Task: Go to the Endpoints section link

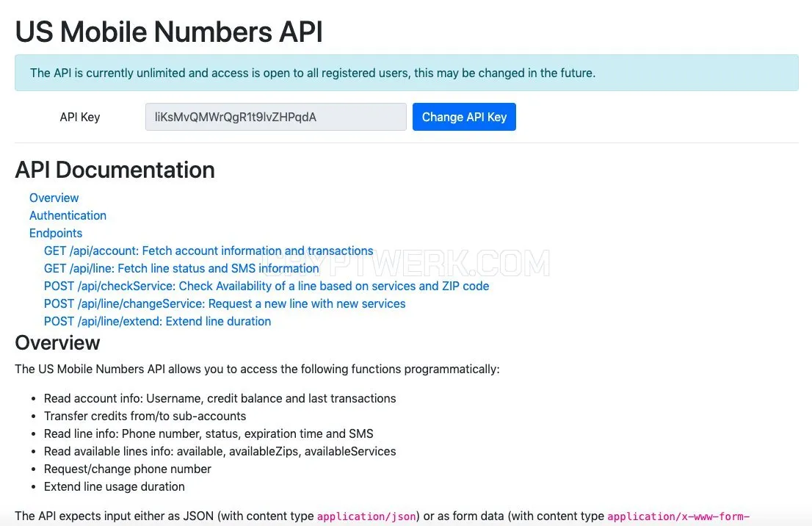Action: pos(56,233)
